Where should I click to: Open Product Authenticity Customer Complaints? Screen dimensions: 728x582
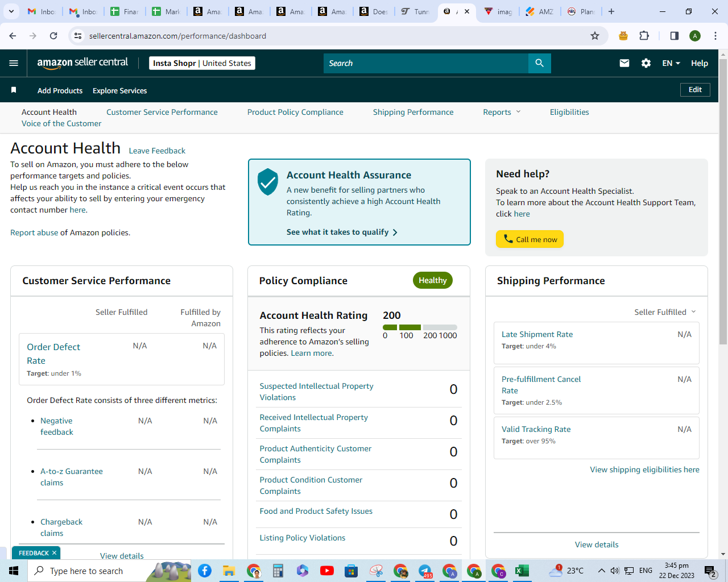click(315, 454)
